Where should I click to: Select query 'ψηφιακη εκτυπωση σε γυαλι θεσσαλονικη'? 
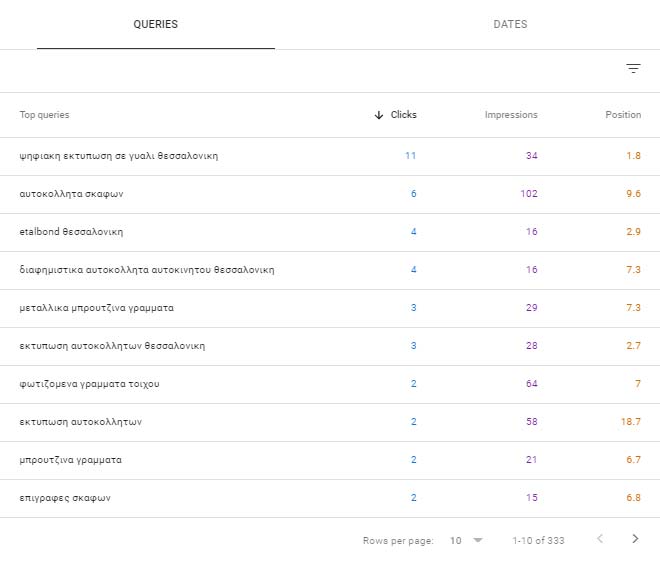click(x=119, y=156)
